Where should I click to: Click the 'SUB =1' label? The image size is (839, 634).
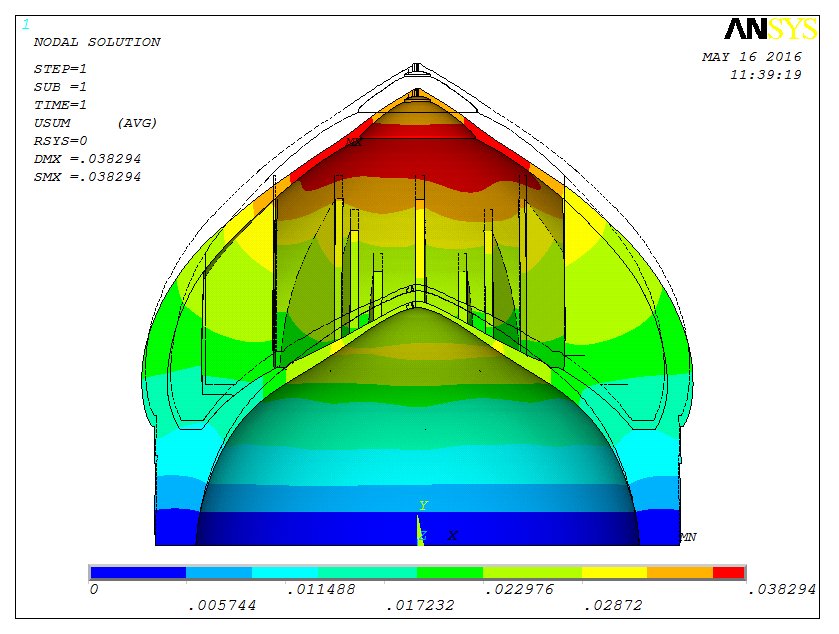click(60, 87)
